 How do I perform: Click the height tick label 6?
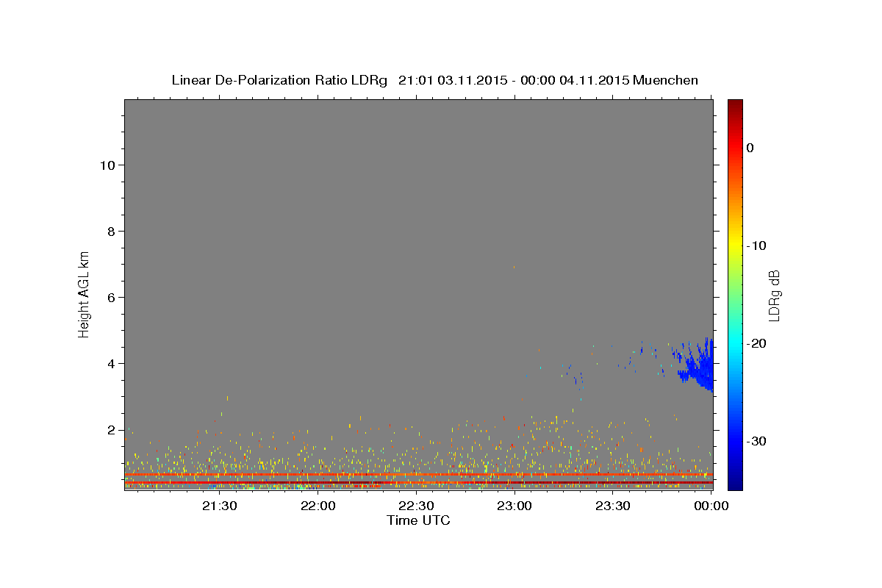coord(111,297)
